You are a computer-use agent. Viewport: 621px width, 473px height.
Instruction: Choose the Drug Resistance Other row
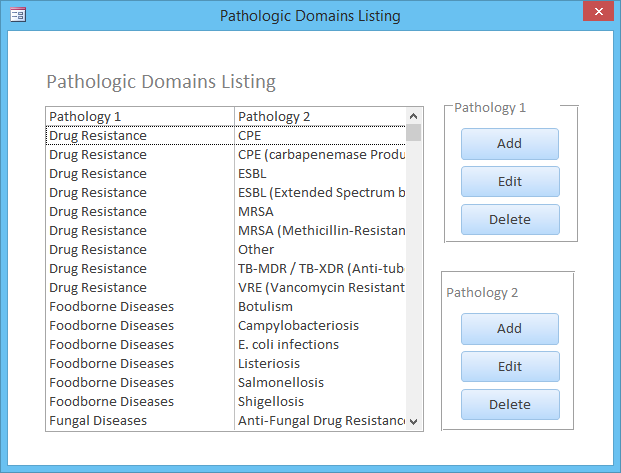pos(226,250)
